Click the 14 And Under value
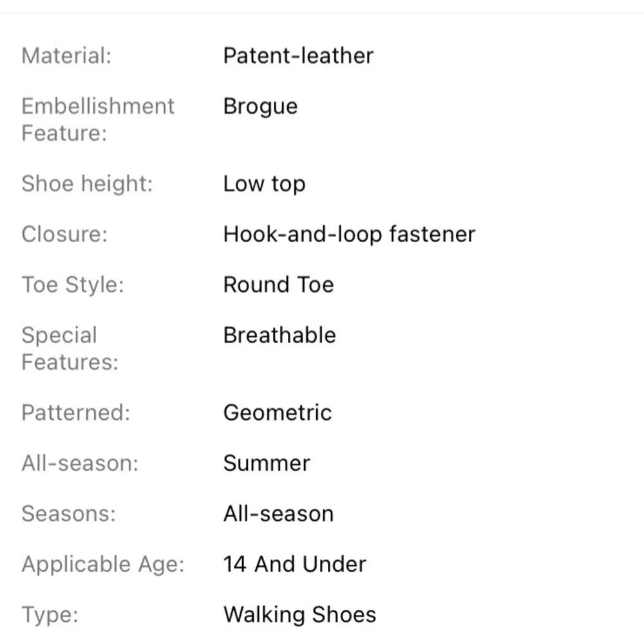Image resolution: width=644 pixels, height=644 pixels. [x=295, y=564]
